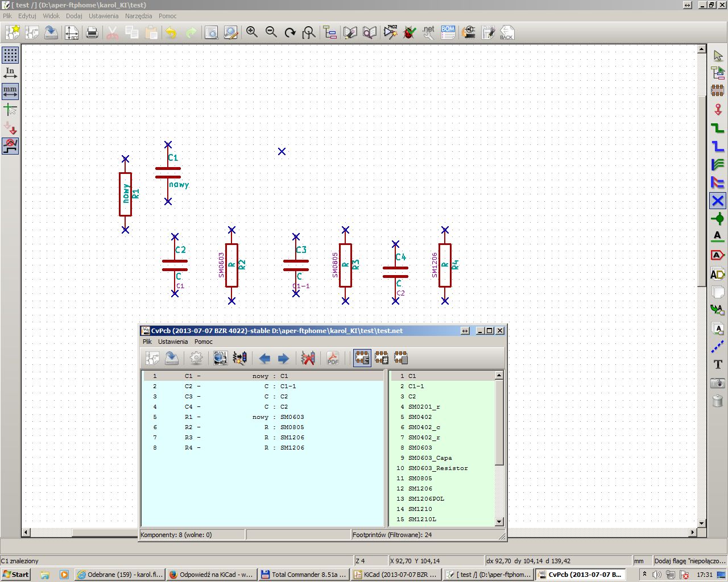This screenshot has width=728, height=582.
Task: Click the Delete item trash icon
Action: point(718,401)
